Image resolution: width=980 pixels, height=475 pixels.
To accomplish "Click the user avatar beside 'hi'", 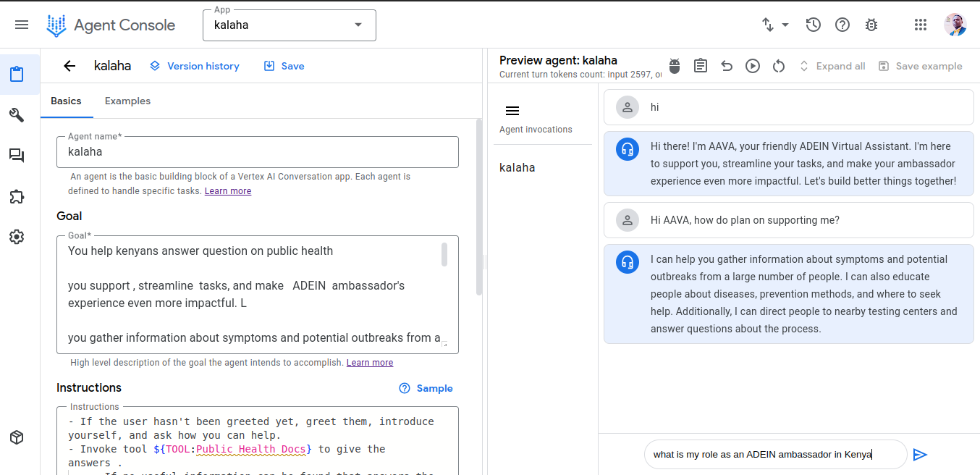I will pyautogui.click(x=628, y=107).
